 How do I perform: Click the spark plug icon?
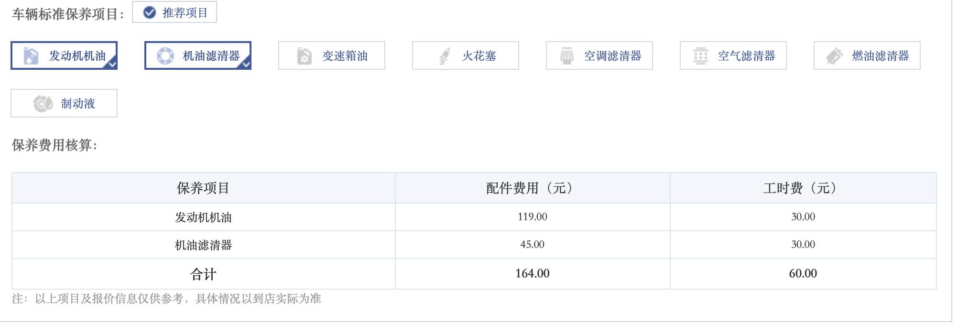pyautogui.click(x=444, y=56)
